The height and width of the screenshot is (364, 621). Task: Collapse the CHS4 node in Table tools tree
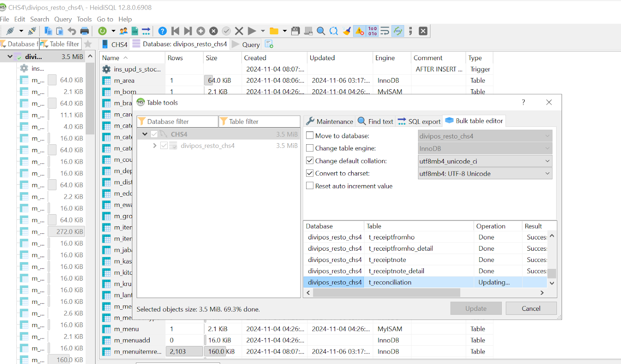(145, 134)
